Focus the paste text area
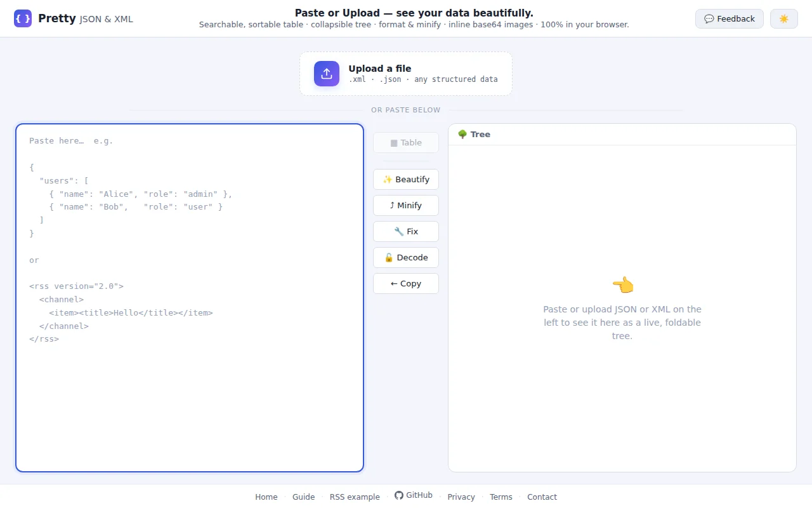This screenshot has width=812, height=508. (x=190, y=298)
